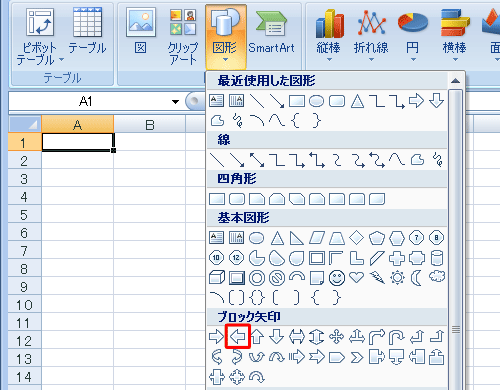The image size is (500, 390).
Task: Select the cube basic shape
Action: point(217,278)
